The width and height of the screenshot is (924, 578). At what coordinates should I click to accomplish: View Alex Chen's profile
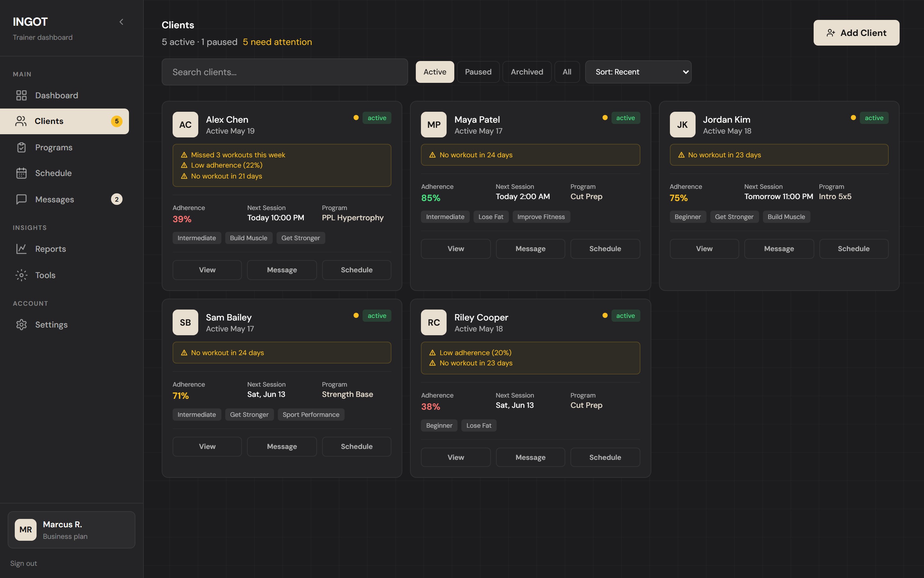207,270
